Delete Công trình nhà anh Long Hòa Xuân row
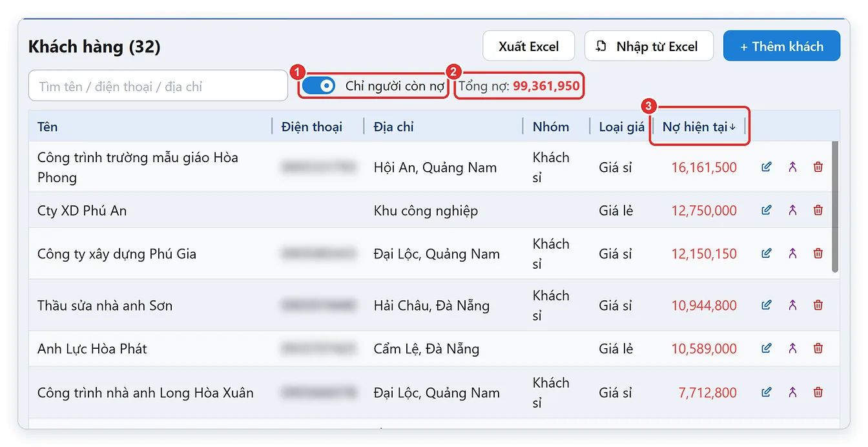Image resolution: width=868 pixels, height=447 pixels. (x=818, y=391)
